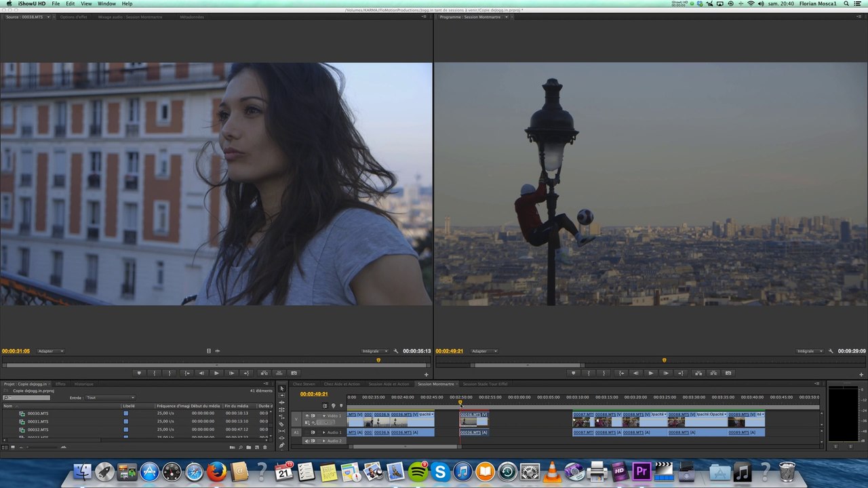Expand the Audio 1 track triangle

pyautogui.click(x=324, y=432)
